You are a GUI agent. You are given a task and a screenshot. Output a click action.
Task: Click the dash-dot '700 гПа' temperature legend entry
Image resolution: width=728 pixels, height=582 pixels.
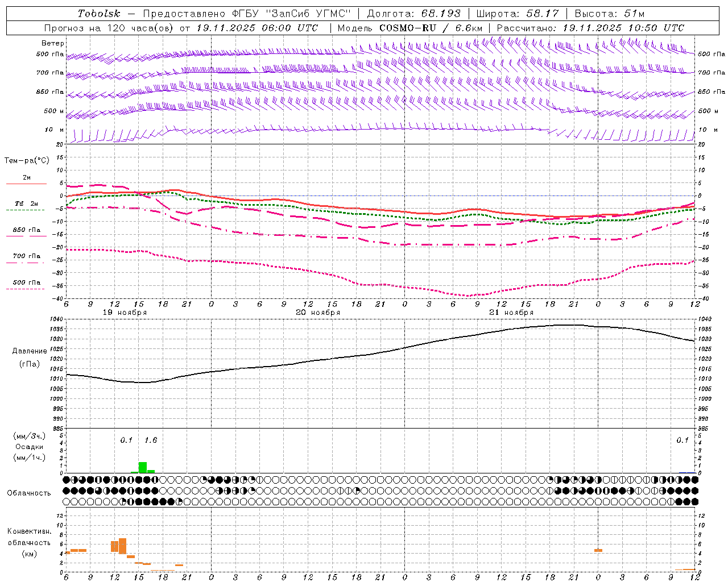click(26, 259)
